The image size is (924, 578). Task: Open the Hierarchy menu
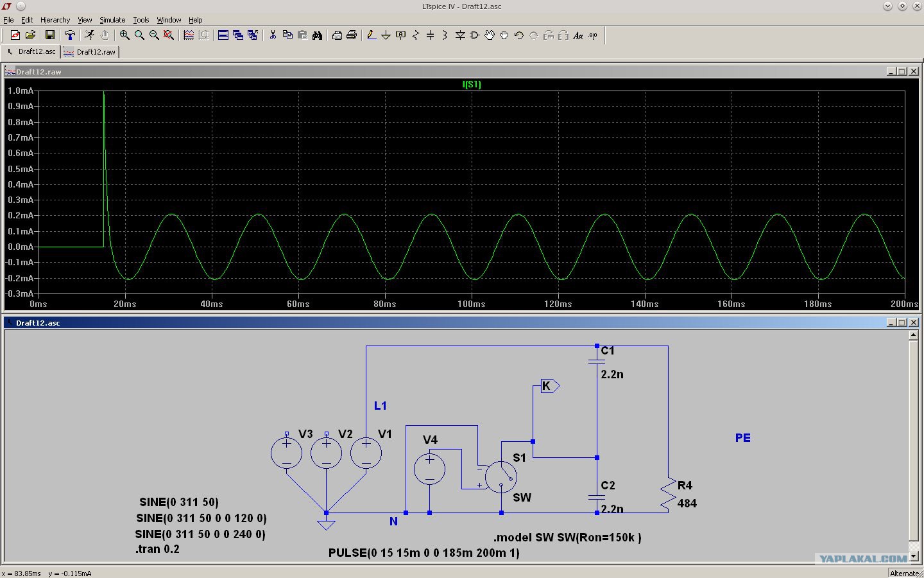pyautogui.click(x=55, y=20)
